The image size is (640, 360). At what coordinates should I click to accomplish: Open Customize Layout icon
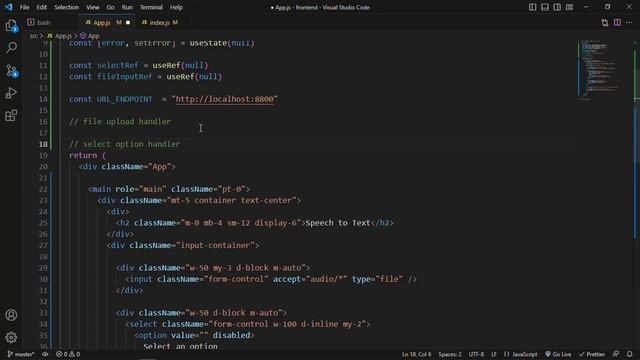click(x=569, y=7)
